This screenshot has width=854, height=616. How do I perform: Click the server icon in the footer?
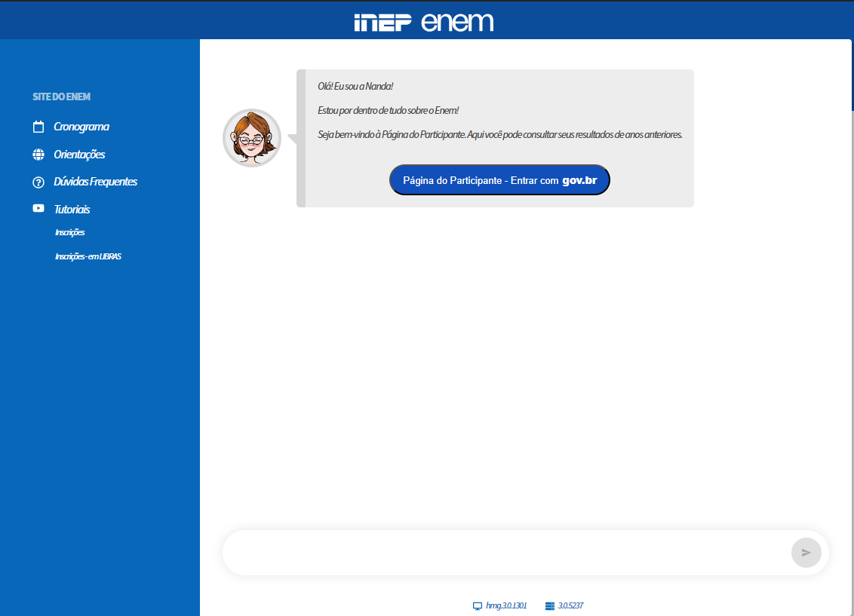pyautogui.click(x=549, y=606)
